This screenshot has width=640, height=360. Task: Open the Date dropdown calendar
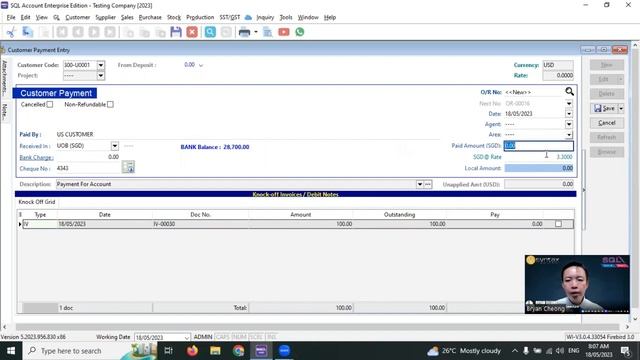569,114
